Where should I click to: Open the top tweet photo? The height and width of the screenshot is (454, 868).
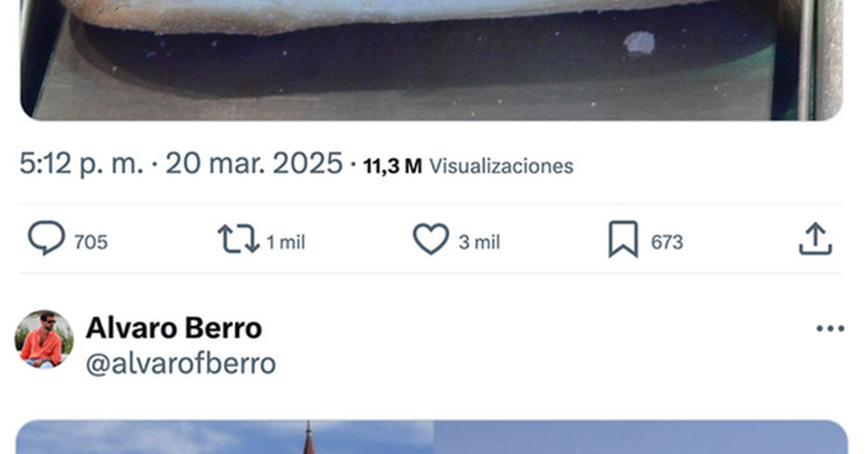coord(431,60)
